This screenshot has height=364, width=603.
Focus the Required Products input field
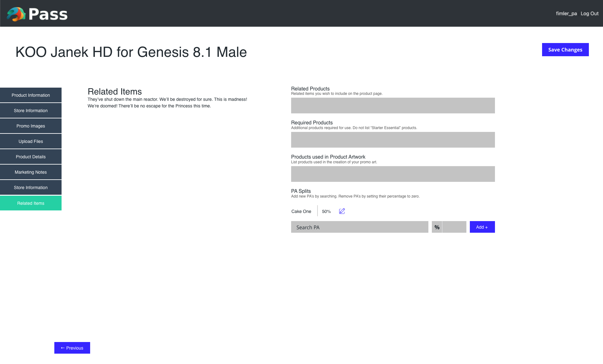click(x=393, y=140)
